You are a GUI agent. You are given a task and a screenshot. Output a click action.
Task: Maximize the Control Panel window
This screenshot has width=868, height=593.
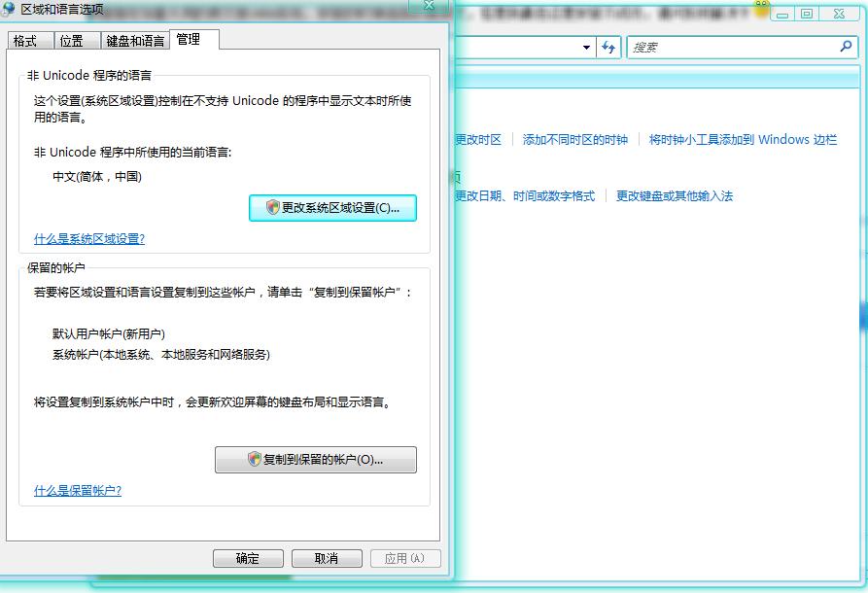click(x=807, y=14)
